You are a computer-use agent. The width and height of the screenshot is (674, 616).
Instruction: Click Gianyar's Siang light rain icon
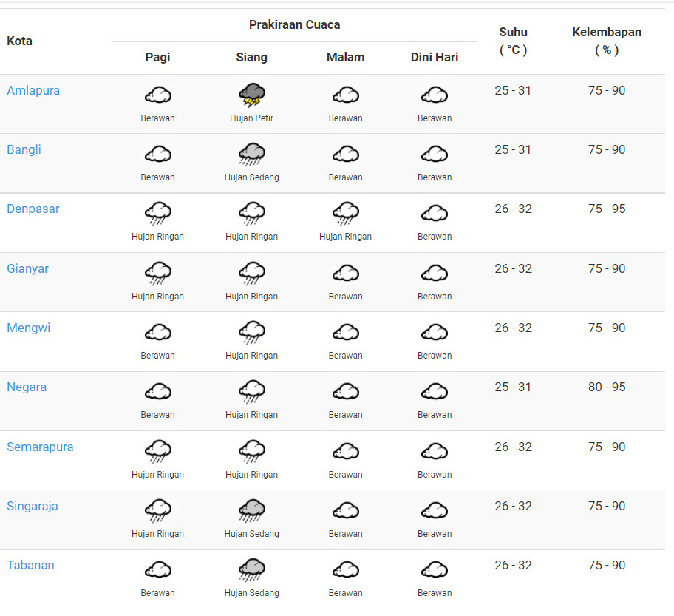tap(251, 273)
